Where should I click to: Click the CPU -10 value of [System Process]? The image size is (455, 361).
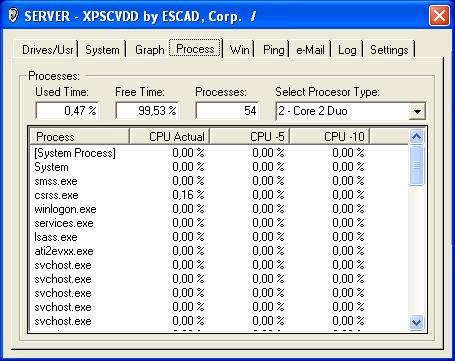pyautogui.click(x=348, y=153)
